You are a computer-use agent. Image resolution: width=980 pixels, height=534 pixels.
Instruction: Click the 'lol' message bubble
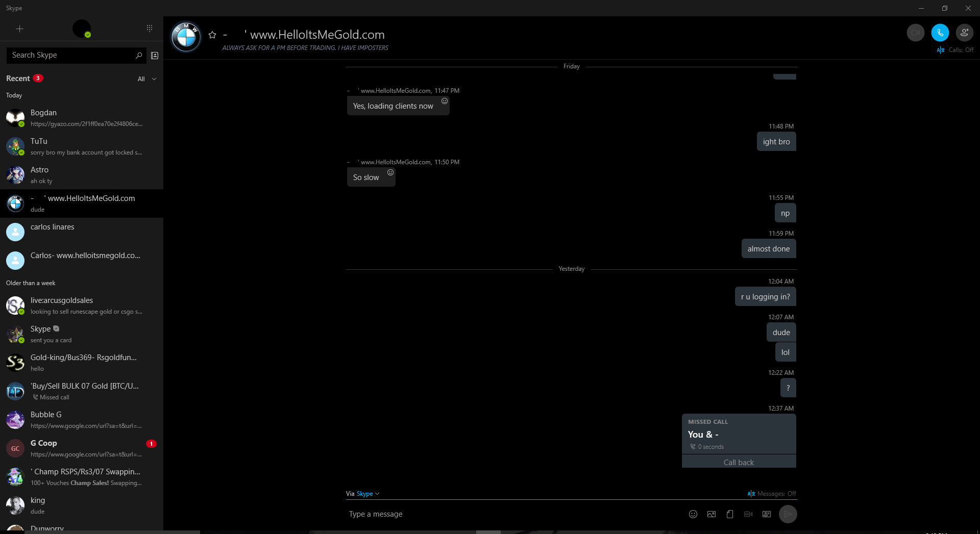[x=786, y=352]
